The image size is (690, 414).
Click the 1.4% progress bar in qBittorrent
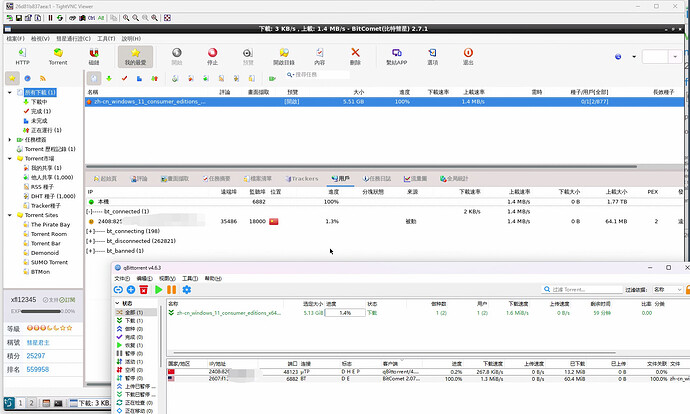pyautogui.click(x=345, y=313)
